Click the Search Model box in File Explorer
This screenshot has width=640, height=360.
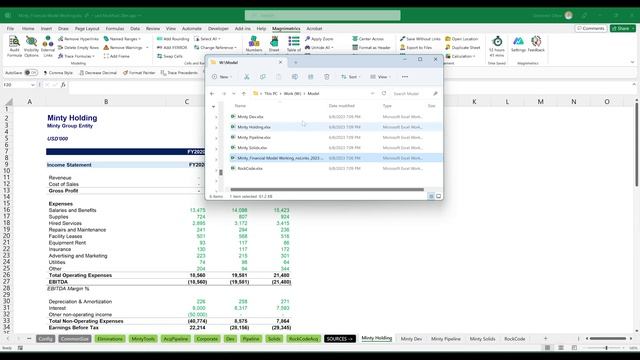(x=415, y=93)
